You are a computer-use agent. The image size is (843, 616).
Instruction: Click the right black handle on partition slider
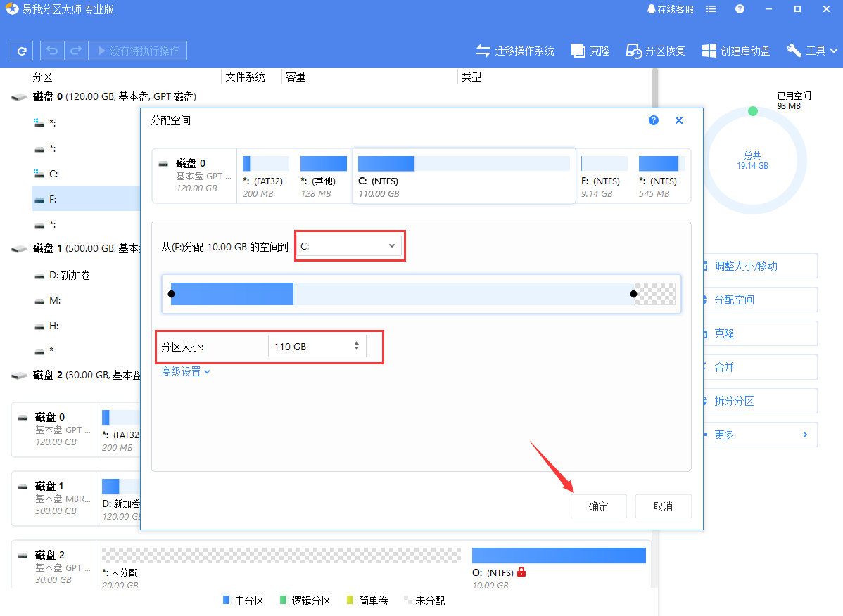[x=634, y=294]
